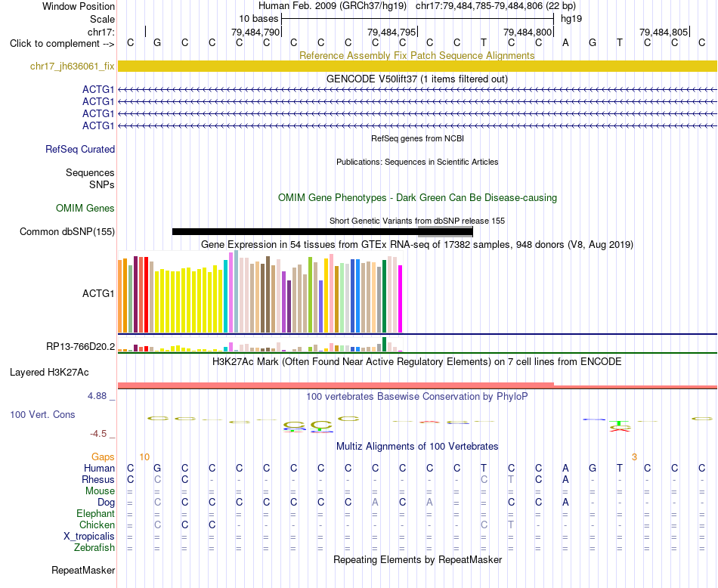Click the 'A' base in reference sequence row
Screen dimensions: 718x588
565,43
